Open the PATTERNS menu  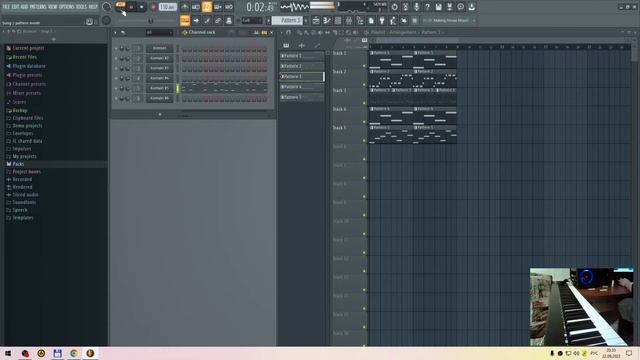pyautogui.click(x=38, y=7)
